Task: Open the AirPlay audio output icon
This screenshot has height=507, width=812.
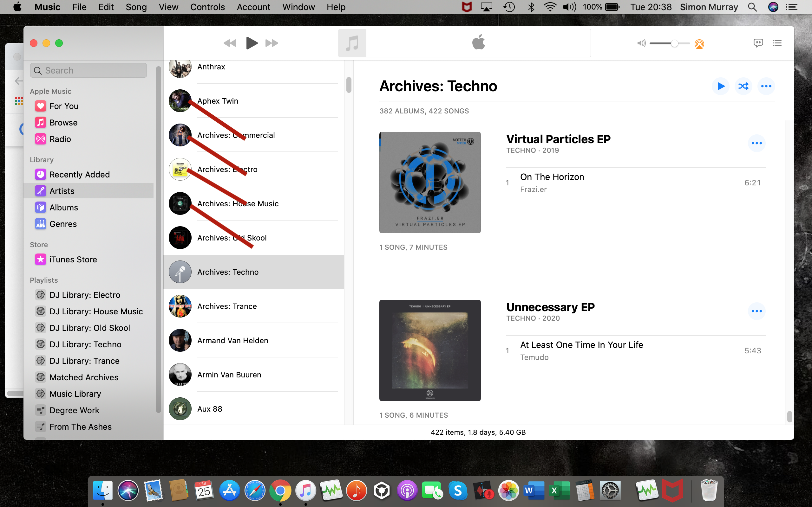Action: pos(699,44)
